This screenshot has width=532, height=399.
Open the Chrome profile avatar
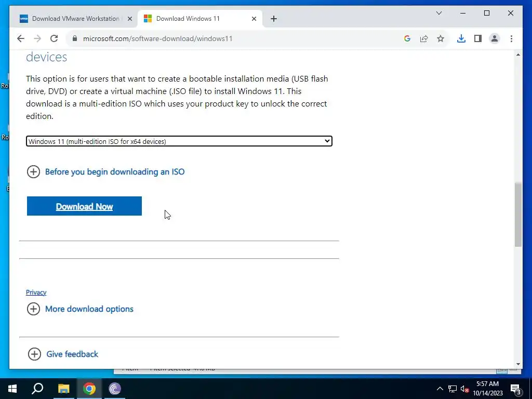click(x=495, y=38)
